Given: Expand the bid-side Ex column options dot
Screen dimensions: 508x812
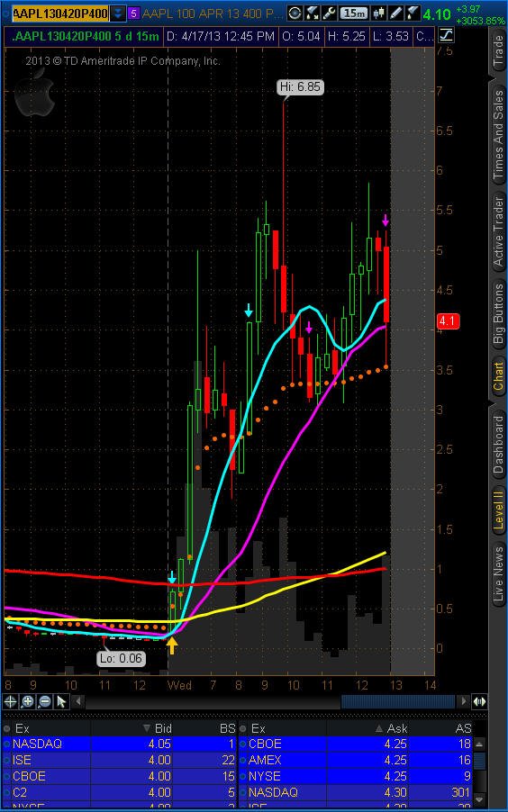Looking at the screenshot, I should coord(6,728).
